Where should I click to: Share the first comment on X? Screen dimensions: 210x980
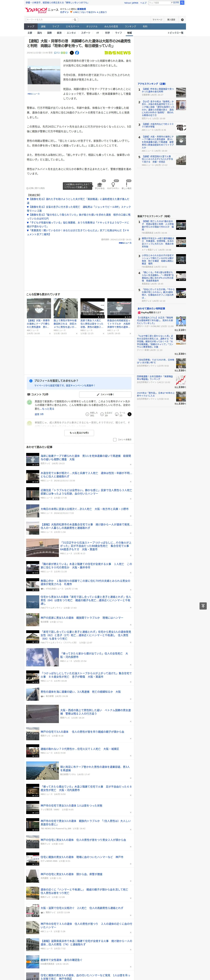coord(130,414)
